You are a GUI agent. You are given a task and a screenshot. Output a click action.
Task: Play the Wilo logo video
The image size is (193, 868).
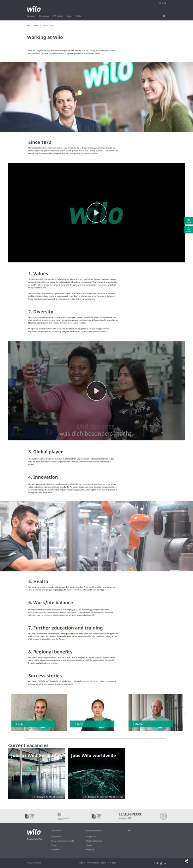[96, 213]
